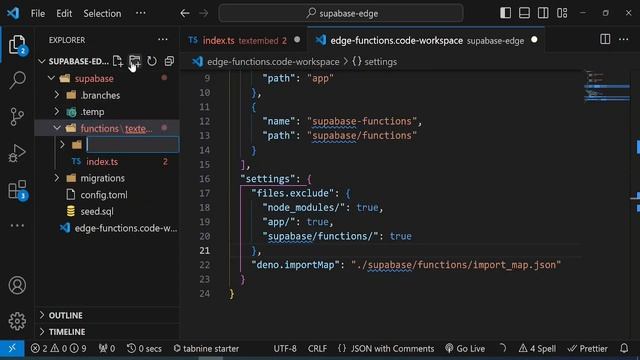Expand the migrations folder
The width and height of the screenshot is (640, 360).
point(57,178)
